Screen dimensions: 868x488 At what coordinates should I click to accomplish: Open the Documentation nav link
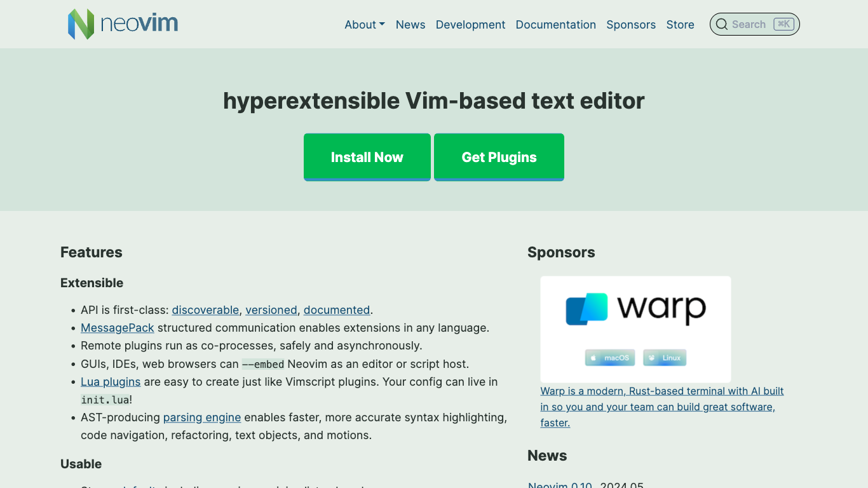[556, 25]
